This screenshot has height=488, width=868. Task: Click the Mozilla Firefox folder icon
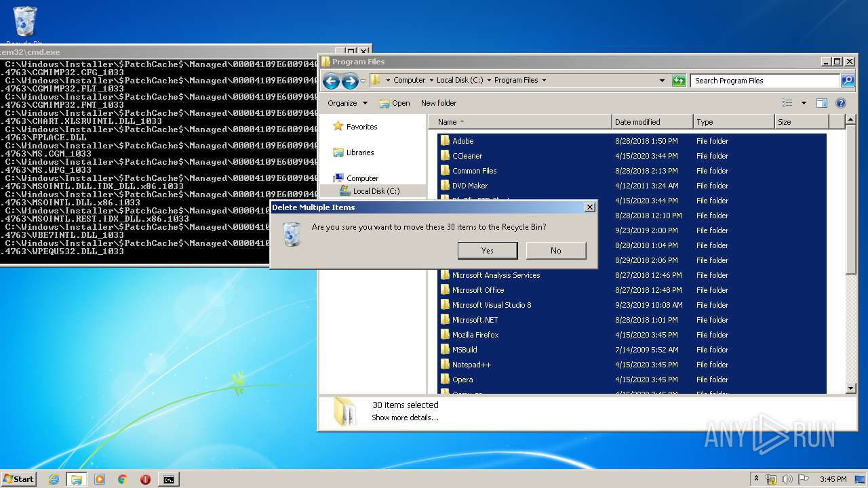tap(445, 335)
